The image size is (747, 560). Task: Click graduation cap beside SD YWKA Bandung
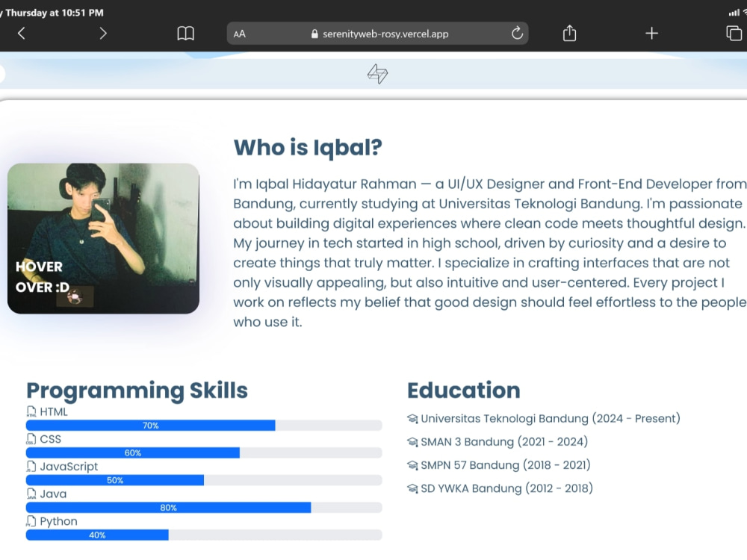pos(412,488)
